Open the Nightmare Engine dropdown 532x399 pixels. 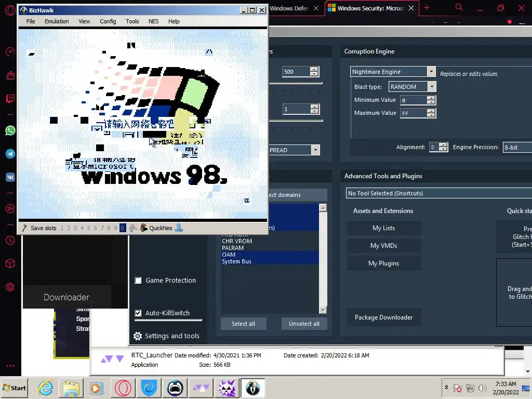[431, 72]
